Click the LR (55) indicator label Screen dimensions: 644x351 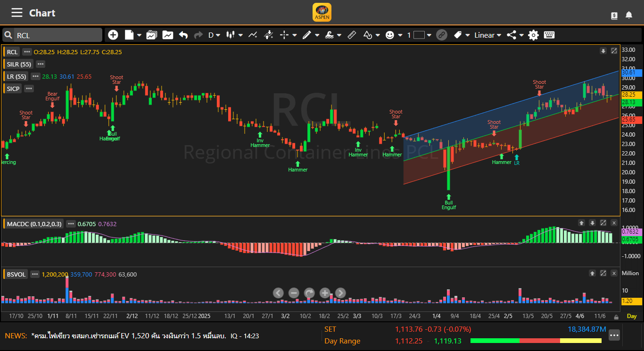coord(16,76)
